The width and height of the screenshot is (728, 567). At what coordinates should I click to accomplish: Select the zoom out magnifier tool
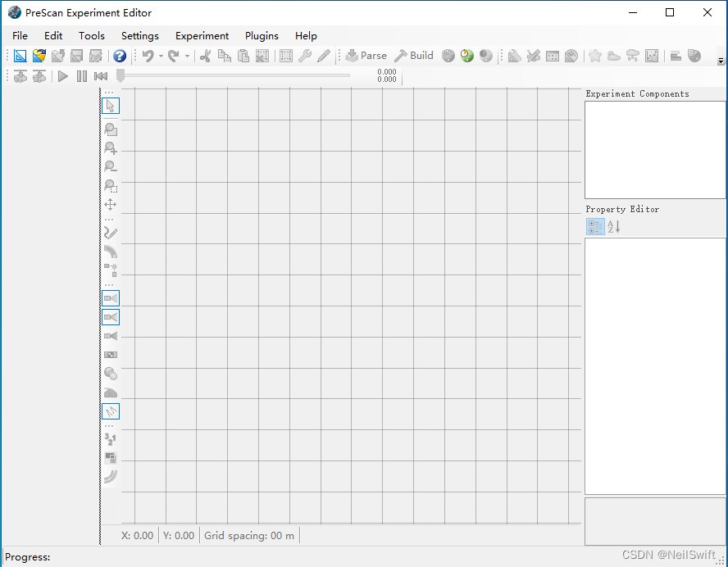(x=111, y=166)
